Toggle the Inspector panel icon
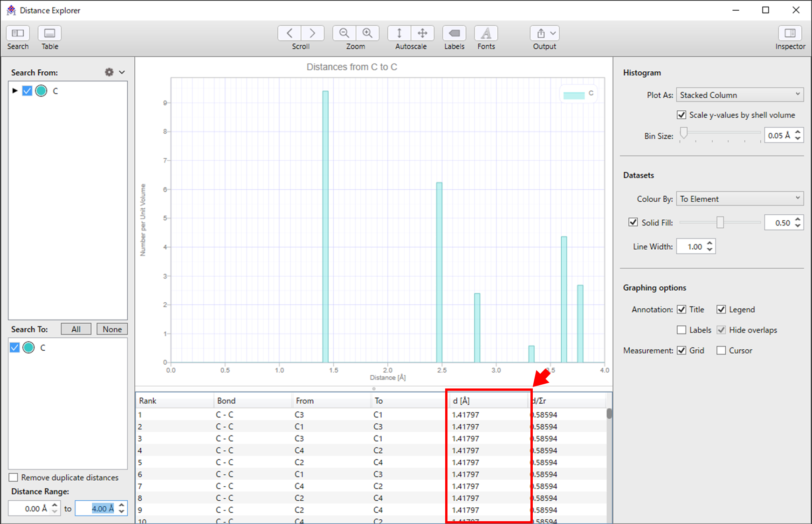 790,34
